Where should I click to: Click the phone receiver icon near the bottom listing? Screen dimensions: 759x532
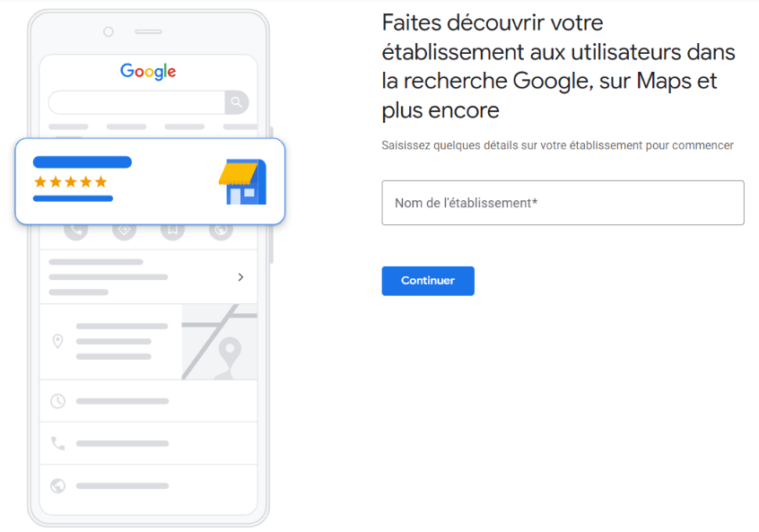click(56, 443)
